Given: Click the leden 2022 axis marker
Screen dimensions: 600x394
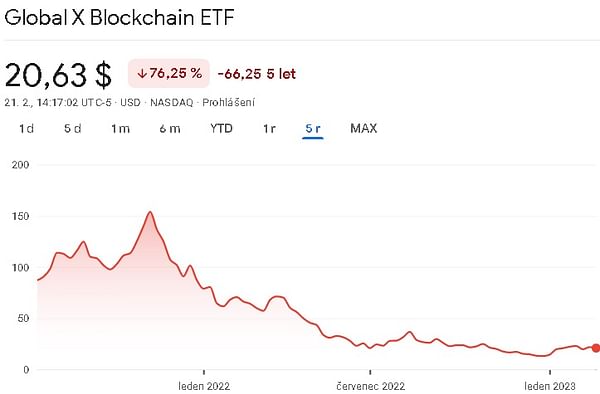Looking at the screenshot, I should (204, 386).
